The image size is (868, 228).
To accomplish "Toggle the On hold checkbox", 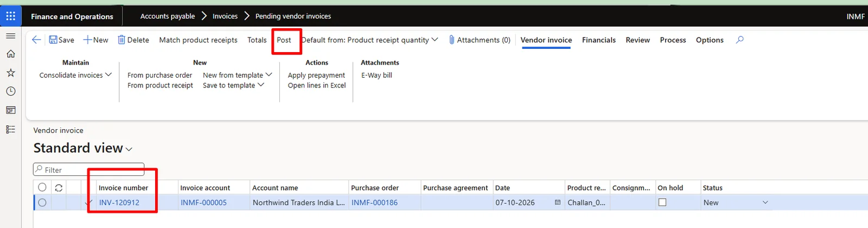I will click(662, 202).
